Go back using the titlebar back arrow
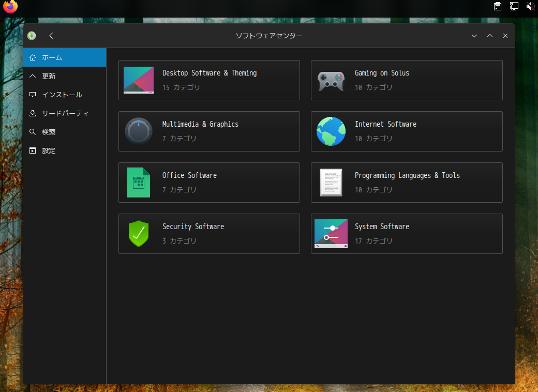Image resolution: width=538 pixels, height=392 pixels. [x=51, y=36]
